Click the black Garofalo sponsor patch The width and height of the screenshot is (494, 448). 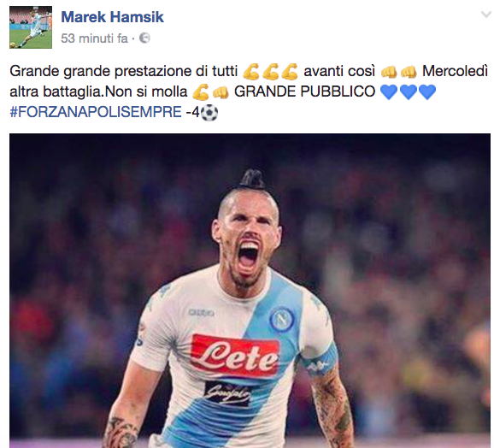(228, 393)
